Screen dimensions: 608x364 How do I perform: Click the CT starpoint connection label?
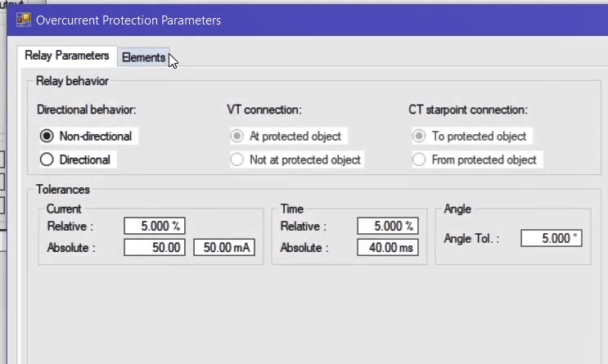[468, 110]
